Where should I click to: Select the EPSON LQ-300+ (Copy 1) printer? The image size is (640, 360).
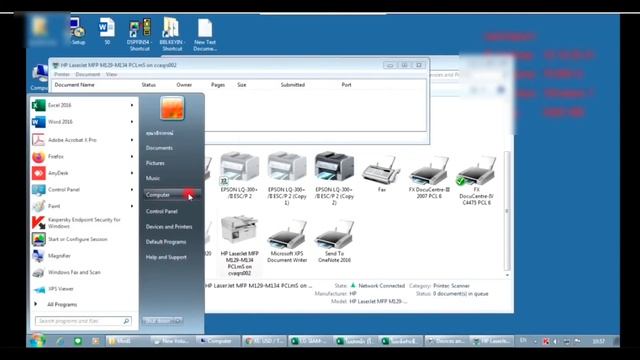[x=287, y=178]
